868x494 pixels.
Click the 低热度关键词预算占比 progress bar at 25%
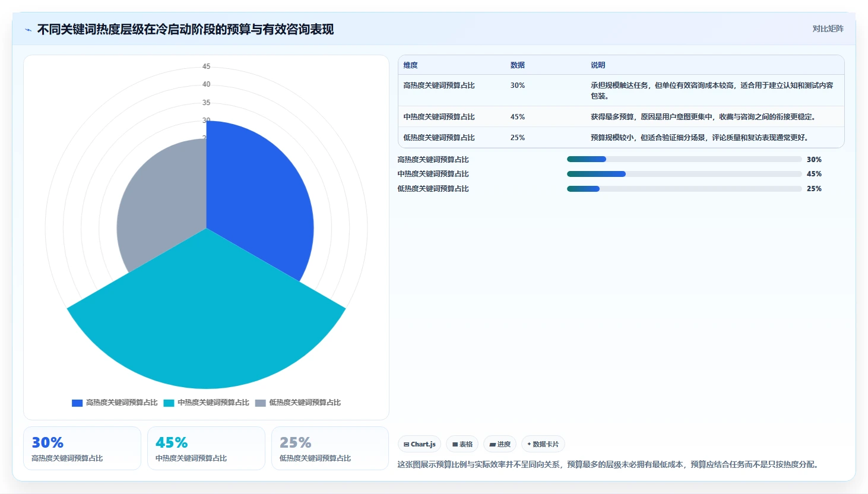[684, 189]
